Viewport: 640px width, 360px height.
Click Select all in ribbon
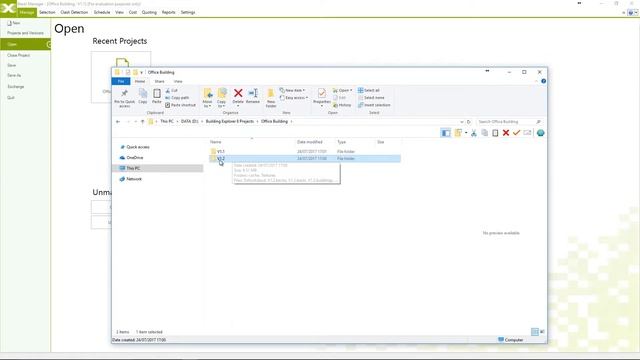(x=369, y=90)
